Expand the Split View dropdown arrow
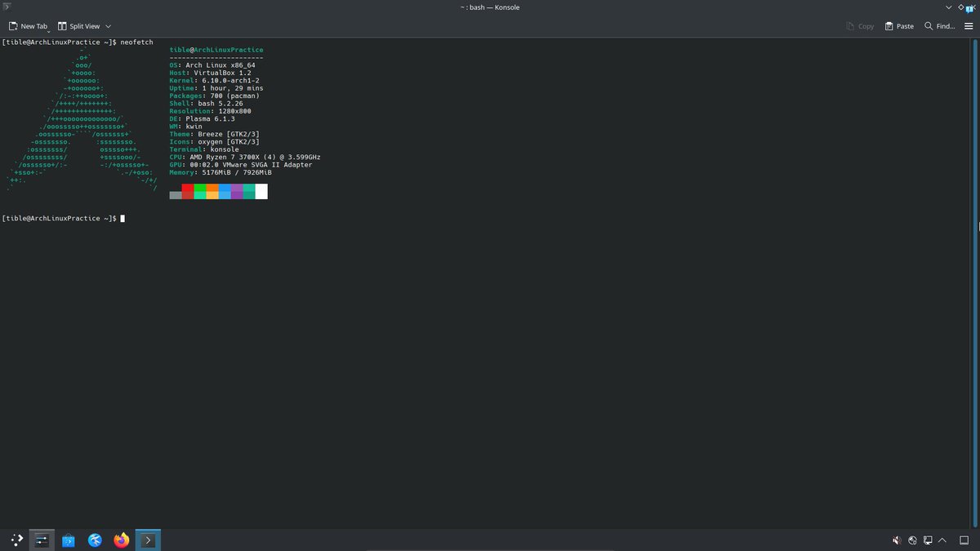The height and width of the screenshot is (551, 980). coord(109,26)
